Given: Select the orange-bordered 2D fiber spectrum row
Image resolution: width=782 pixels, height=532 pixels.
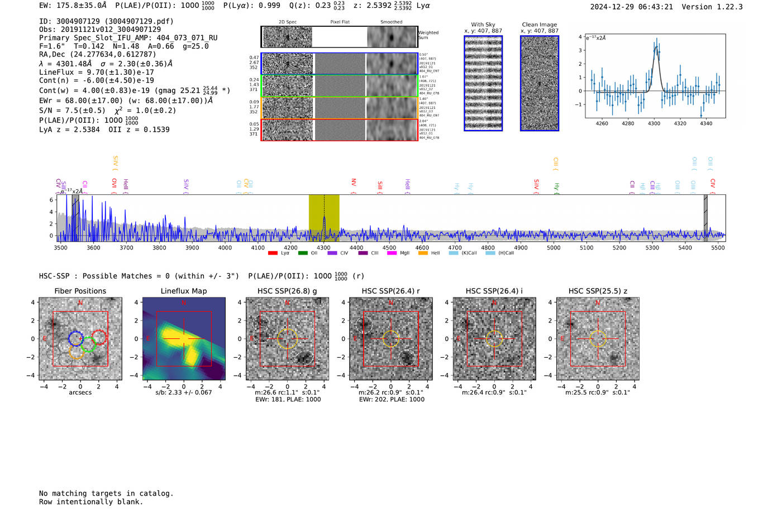Looking at the screenshot, I should [x=339, y=108].
